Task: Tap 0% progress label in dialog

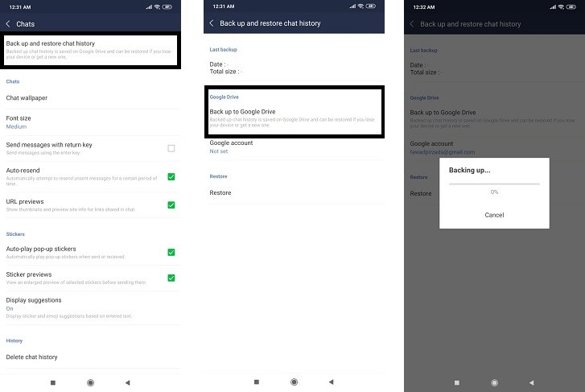Action: pos(494,192)
